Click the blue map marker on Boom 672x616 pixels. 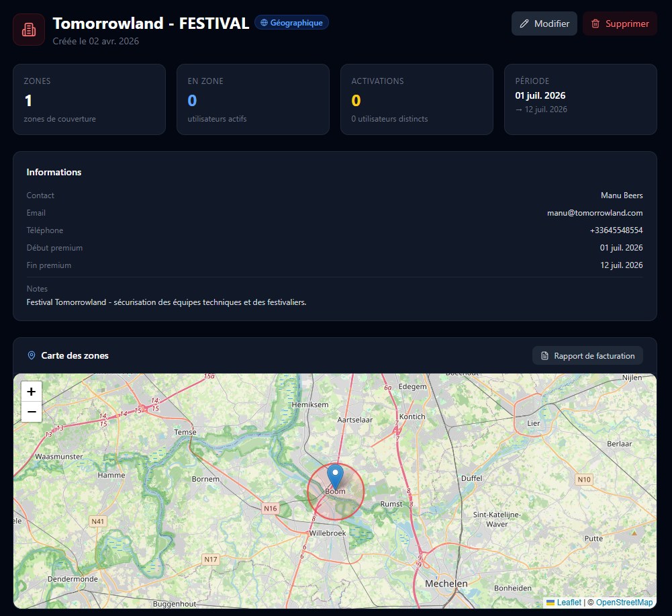coord(335,476)
